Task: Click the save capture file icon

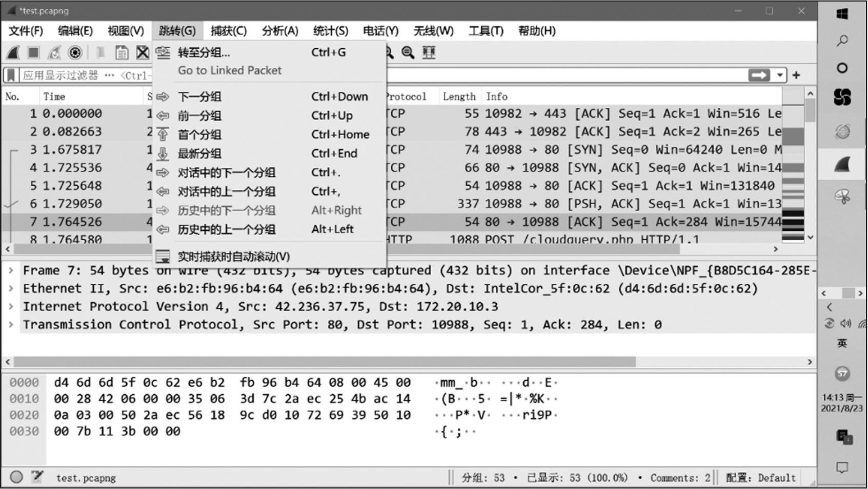Action: tap(122, 52)
